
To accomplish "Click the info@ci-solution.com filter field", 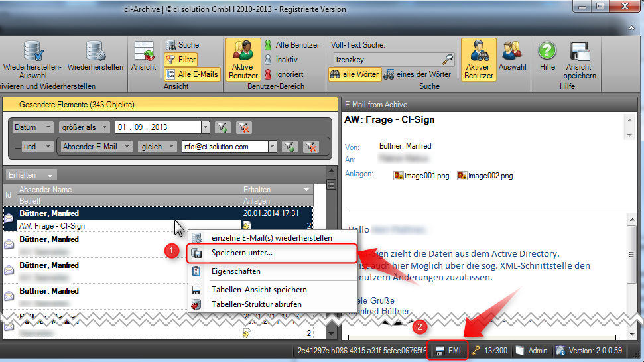I will (x=224, y=147).
